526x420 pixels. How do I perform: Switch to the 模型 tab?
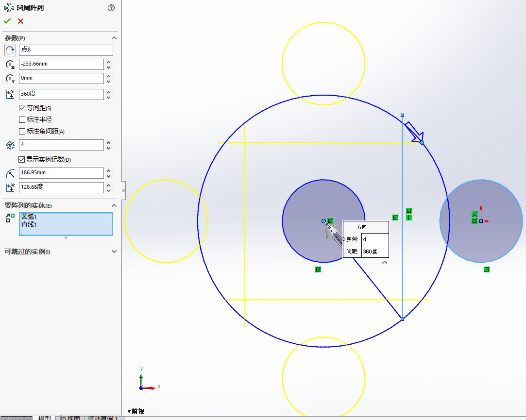tap(44, 418)
